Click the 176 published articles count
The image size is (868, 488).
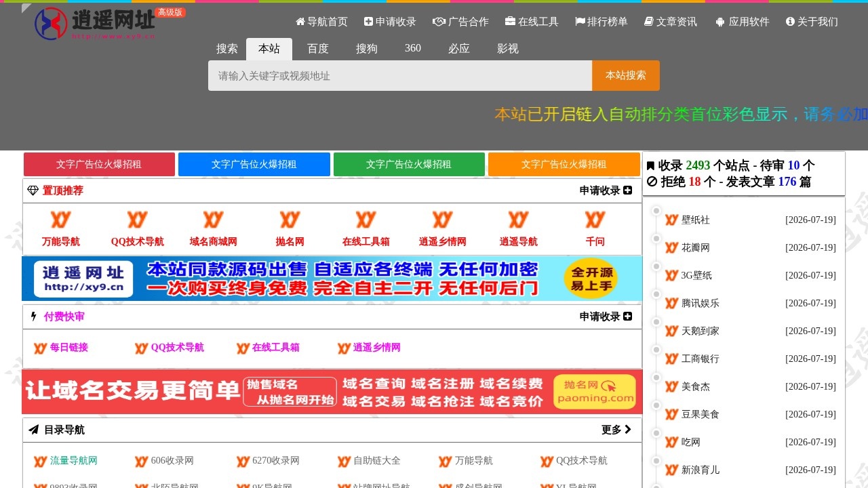click(787, 182)
